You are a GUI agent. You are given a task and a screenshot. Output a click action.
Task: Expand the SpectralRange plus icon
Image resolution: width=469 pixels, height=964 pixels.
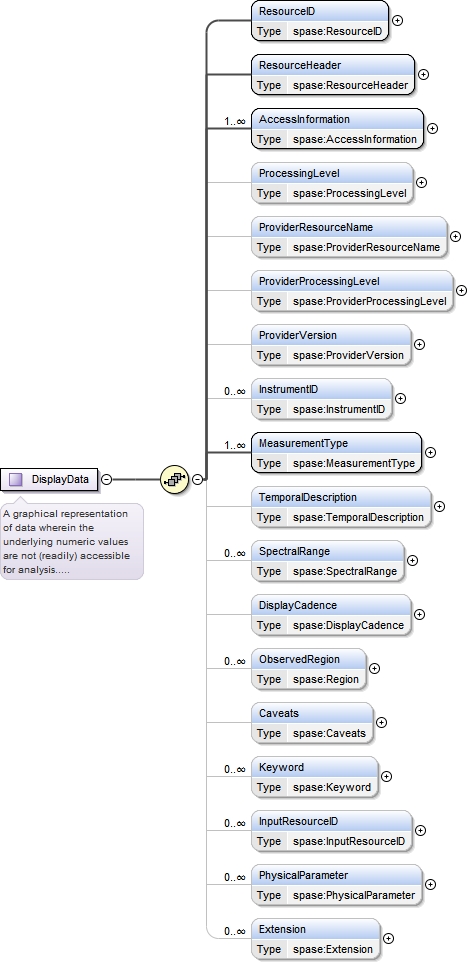coord(412,560)
